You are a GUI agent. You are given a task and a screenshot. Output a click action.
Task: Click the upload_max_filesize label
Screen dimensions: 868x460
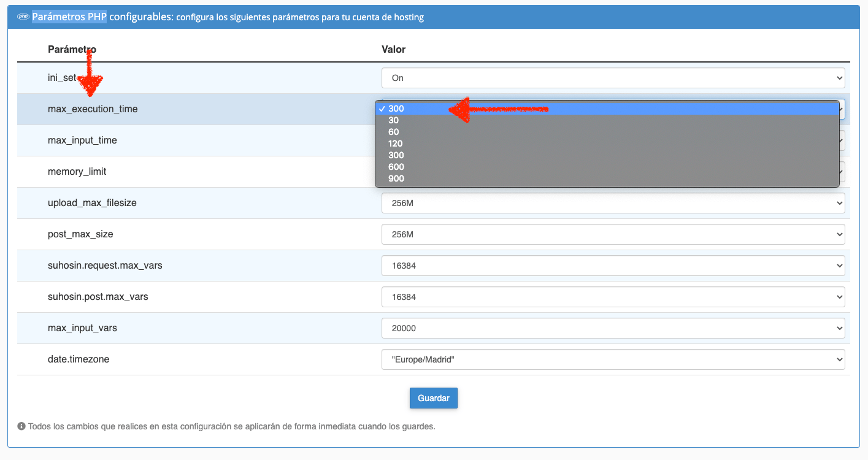click(x=92, y=203)
